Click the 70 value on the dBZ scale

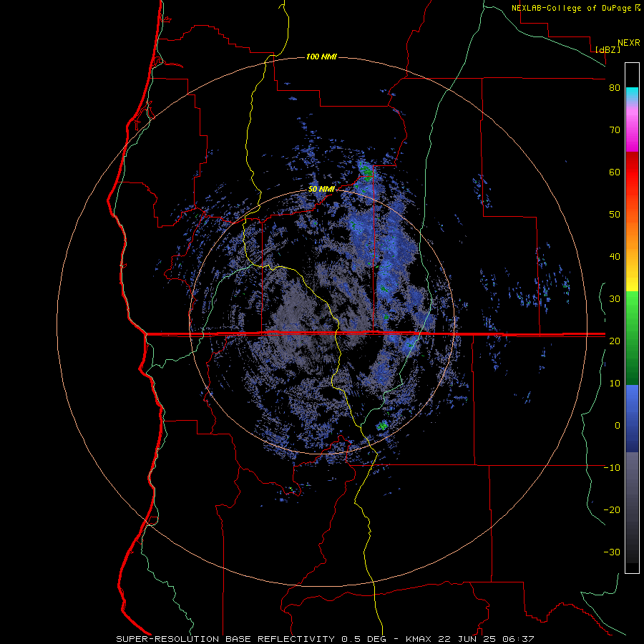(615, 130)
